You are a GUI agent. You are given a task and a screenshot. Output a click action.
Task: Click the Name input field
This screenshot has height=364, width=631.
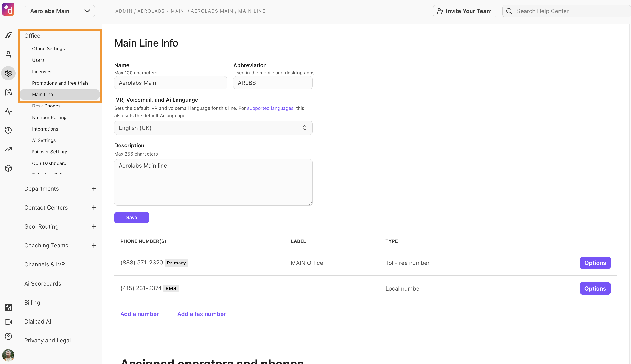coord(170,83)
